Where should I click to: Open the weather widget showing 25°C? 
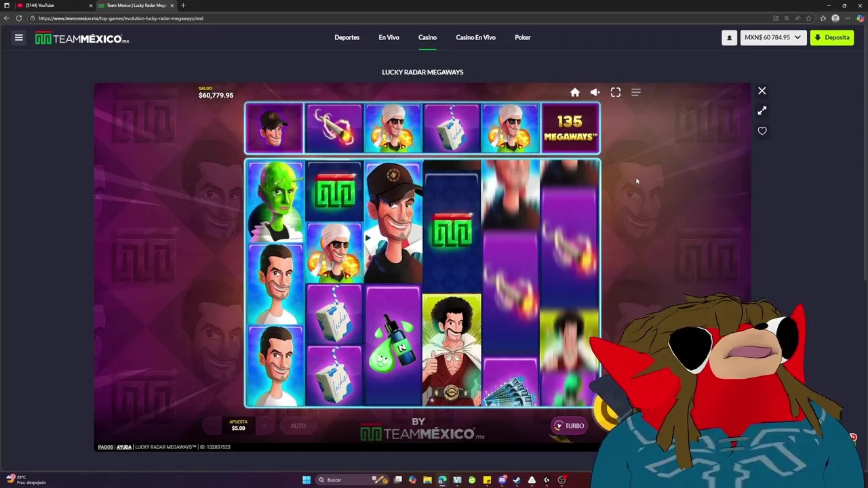click(x=26, y=480)
